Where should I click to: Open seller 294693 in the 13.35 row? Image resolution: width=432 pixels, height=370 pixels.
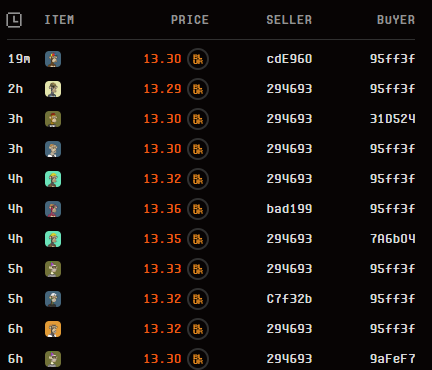tap(289, 239)
